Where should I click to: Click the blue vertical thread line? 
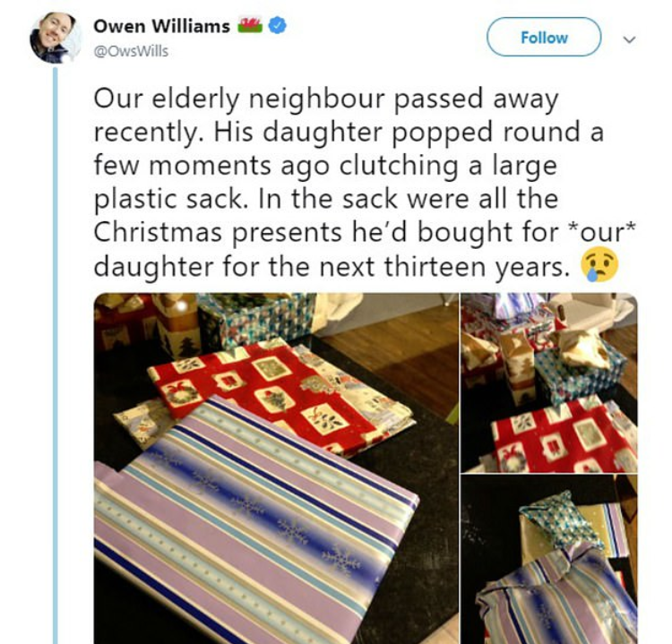(56, 356)
